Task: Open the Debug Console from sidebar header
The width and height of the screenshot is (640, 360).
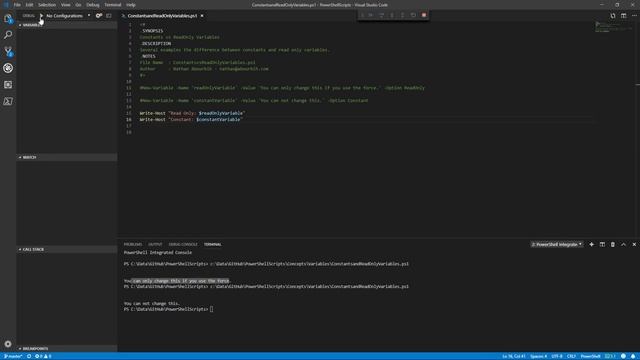Action: pyautogui.click(x=109, y=16)
